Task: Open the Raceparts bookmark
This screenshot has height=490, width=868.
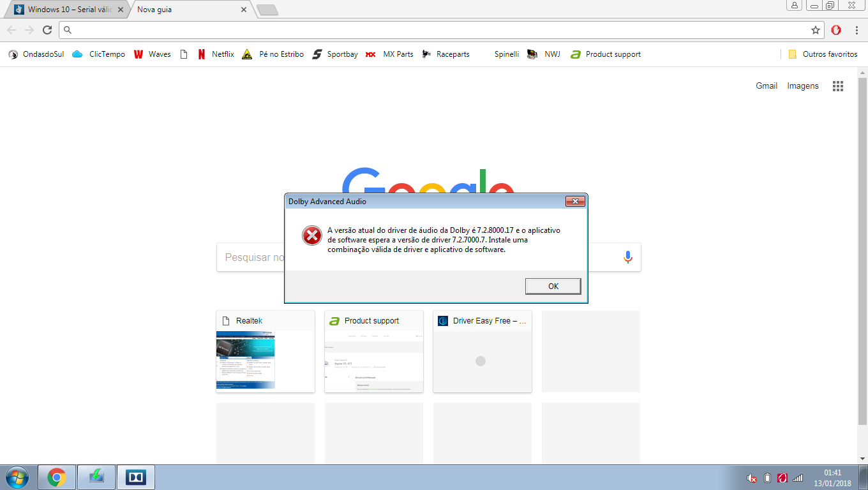Action: click(445, 54)
